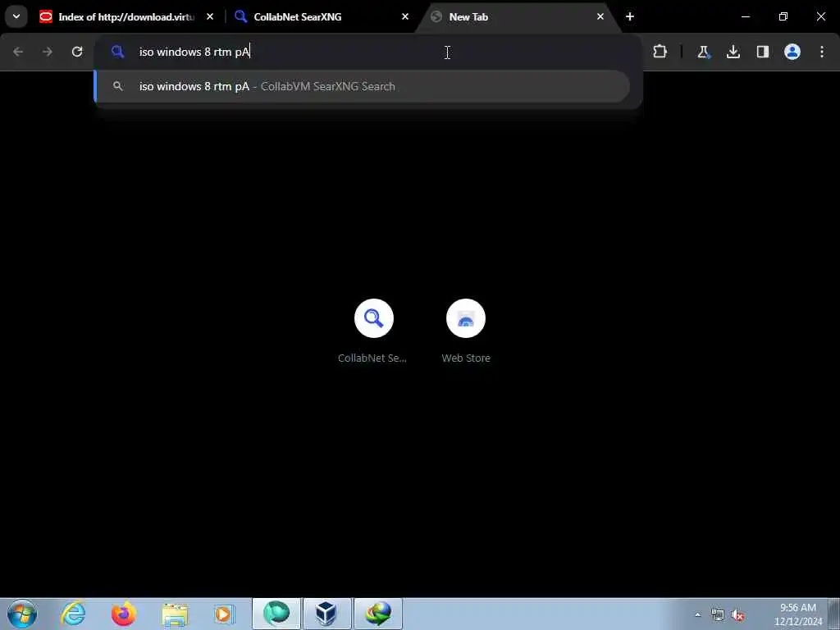Open the CollabNet SearXNG shortcut tile
Image resolution: width=840 pixels, height=630 pixels.
(373, 331)
